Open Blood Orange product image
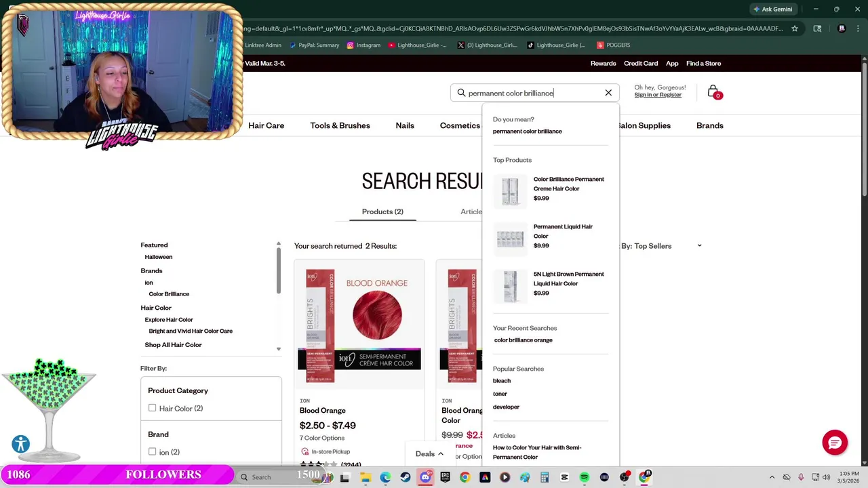Screen dimensions: 868x488 click(359, 324)
